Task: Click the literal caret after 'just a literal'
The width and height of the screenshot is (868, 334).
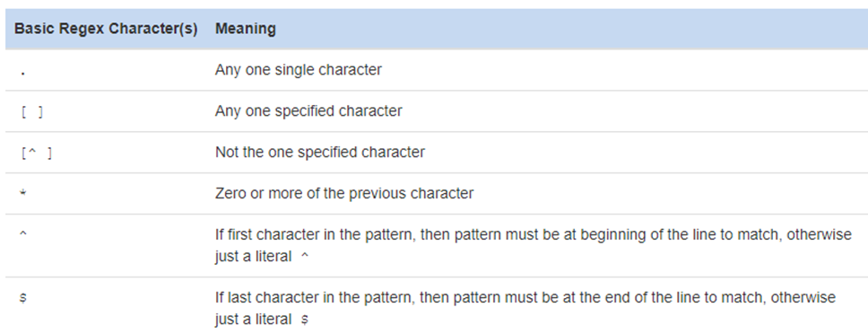Action: [304, 256]
